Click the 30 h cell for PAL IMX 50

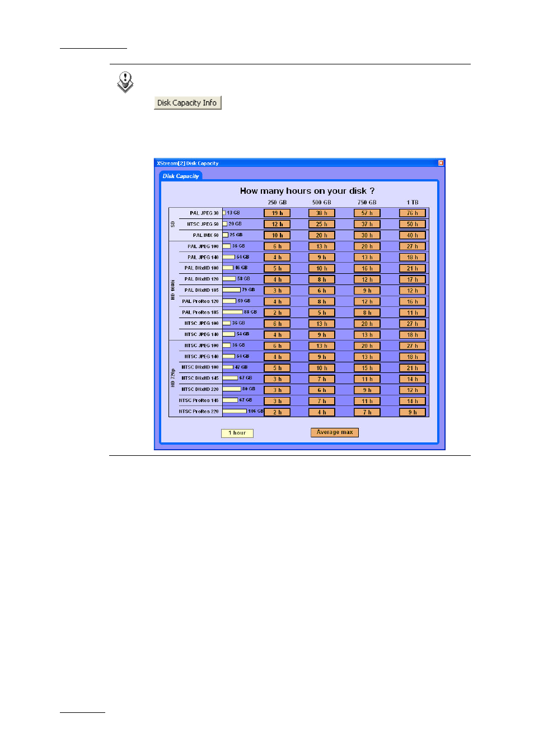367,235
